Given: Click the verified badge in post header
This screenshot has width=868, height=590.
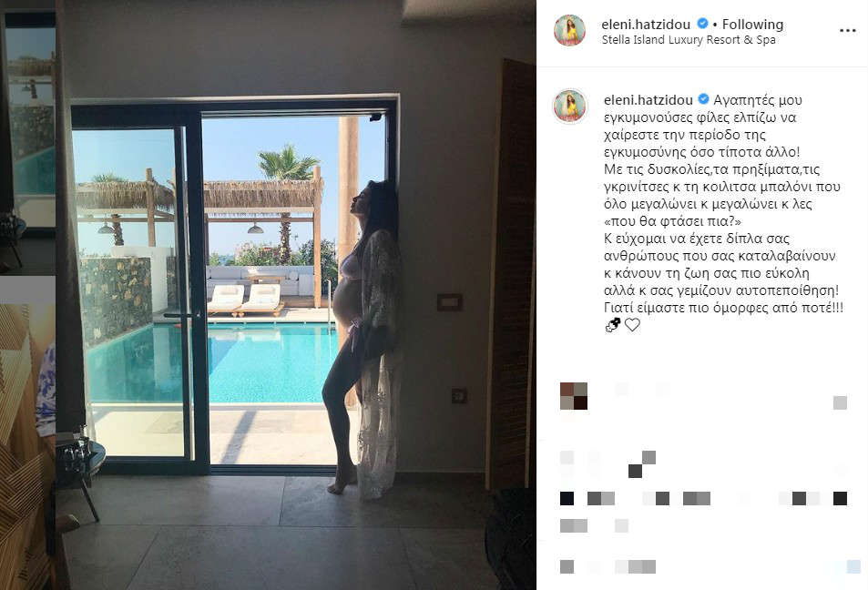Looking at the screenshot, I should (702, 24).
